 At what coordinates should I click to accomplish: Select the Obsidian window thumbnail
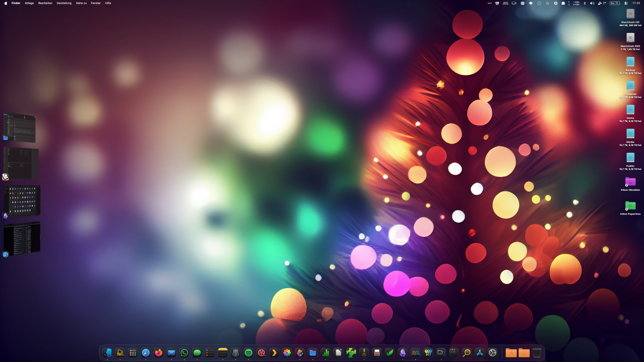click(x=22, y=201)
